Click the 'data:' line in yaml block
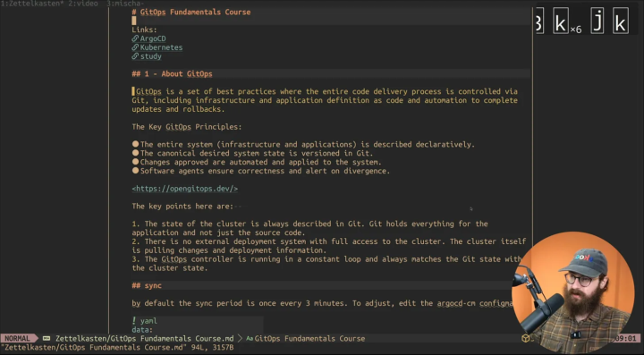The image size is (644, 355). (142, 330)
